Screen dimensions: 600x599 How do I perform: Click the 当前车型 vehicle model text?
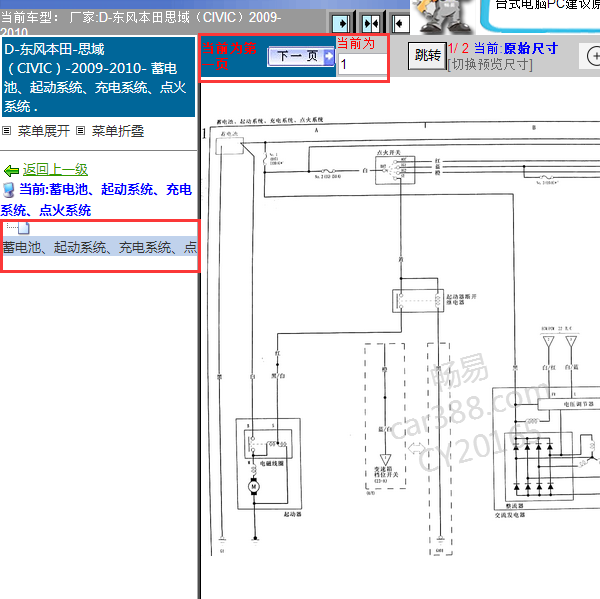pyautogui.click(x=141, y=24)
